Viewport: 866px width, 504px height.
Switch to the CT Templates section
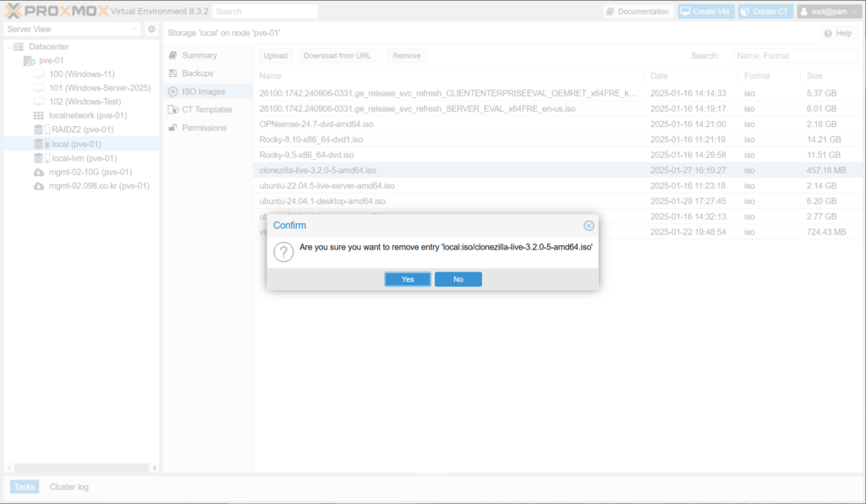click(x=206, y=110)
